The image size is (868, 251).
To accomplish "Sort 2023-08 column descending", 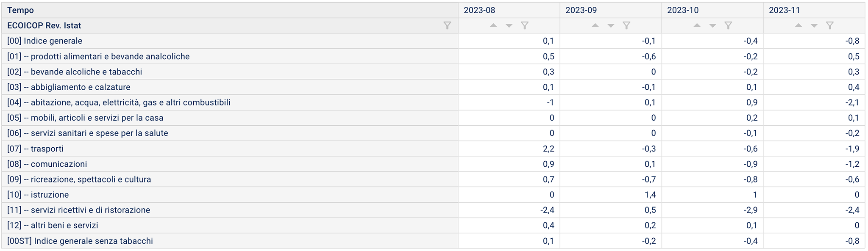I will [x=509, y=26].
